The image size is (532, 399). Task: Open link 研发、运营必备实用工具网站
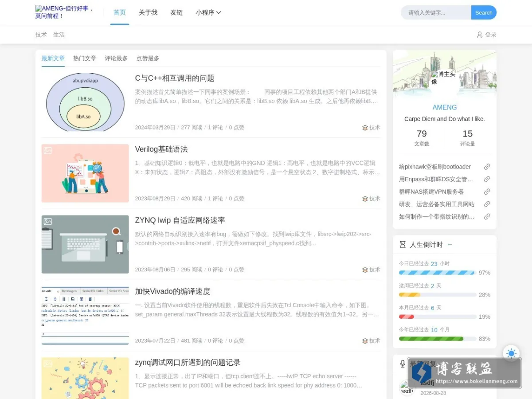point(437,204)
